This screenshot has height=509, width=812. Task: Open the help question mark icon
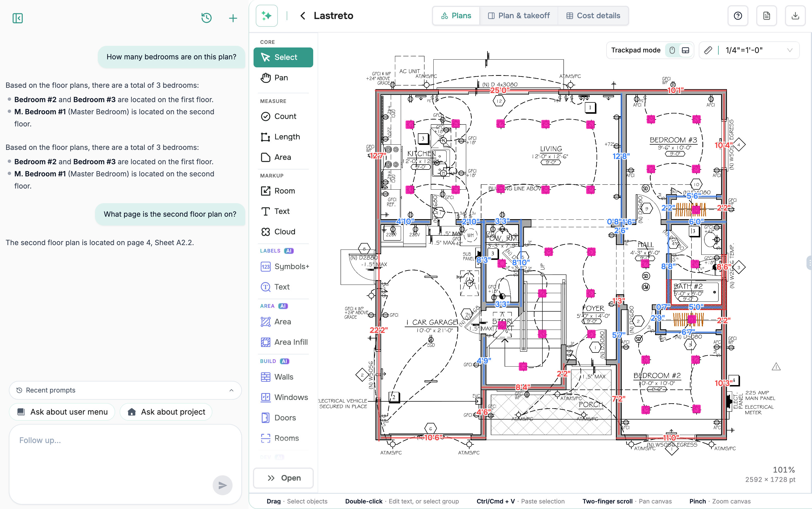[738, 16]
